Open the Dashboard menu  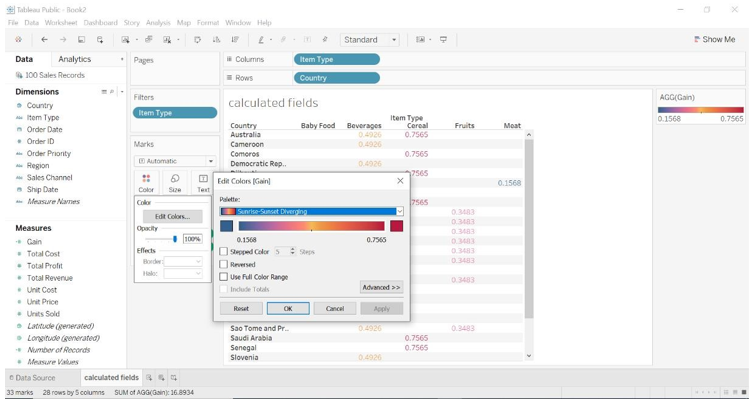click(100, 23)
